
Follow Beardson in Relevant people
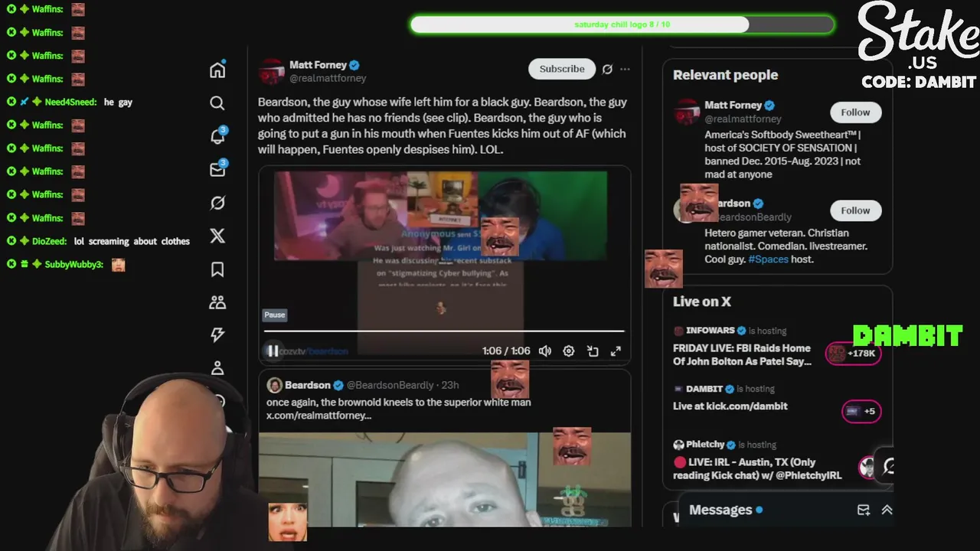(x=855, y=210)
